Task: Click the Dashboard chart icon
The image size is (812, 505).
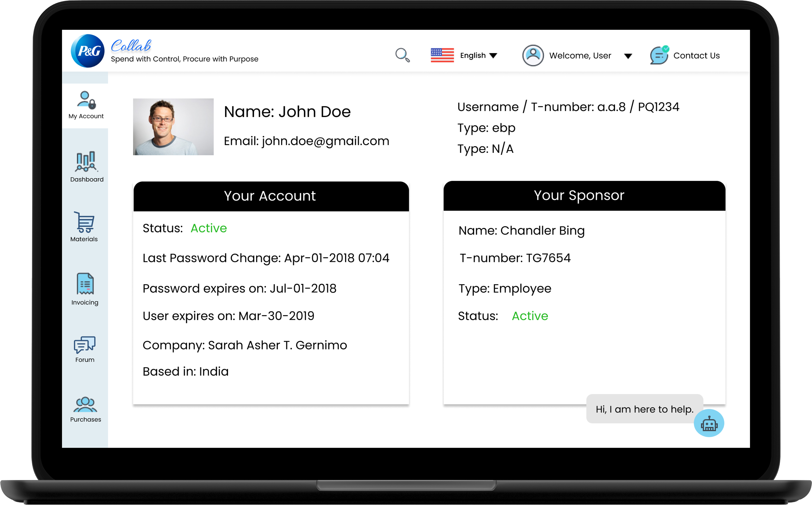Action: click(86, 162)
